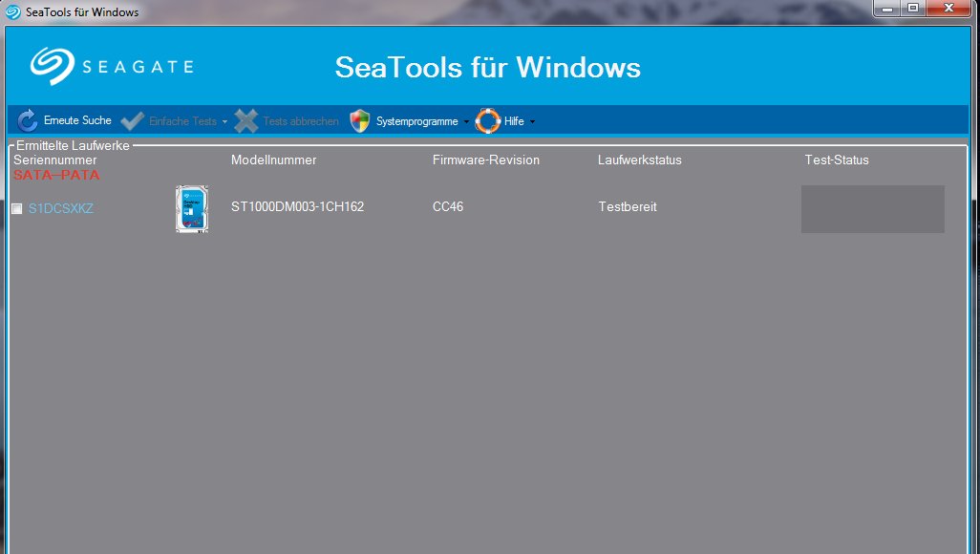The width and height of the screenshot is (980, 554).
Task: Click the Modellnummer column header
Action: coord(274,160)
